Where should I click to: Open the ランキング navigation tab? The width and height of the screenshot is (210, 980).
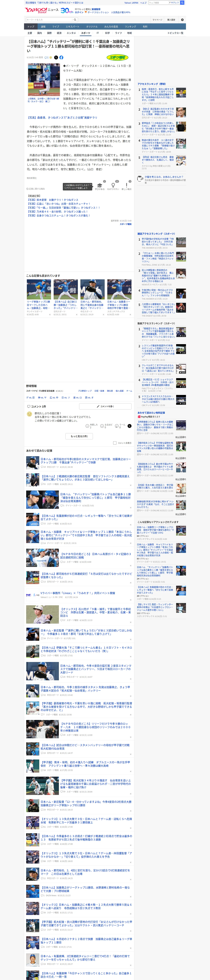tap(130, 27)
